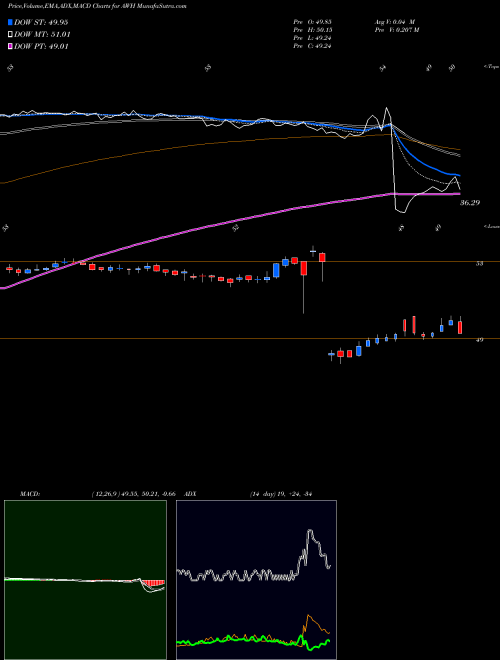The image size is (500, 660).
Task: Click the chart title mentioning MunafaSutra.com
Action: (98, 6)
